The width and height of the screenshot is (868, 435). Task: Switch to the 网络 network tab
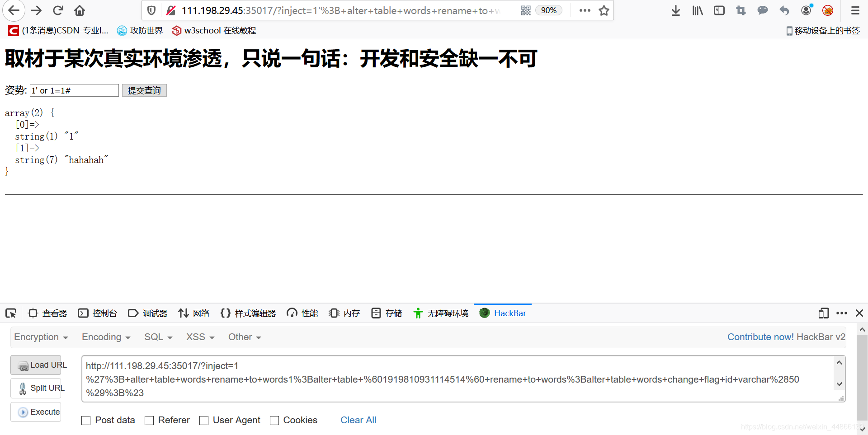pyautogui.click(x=194, y=313)
